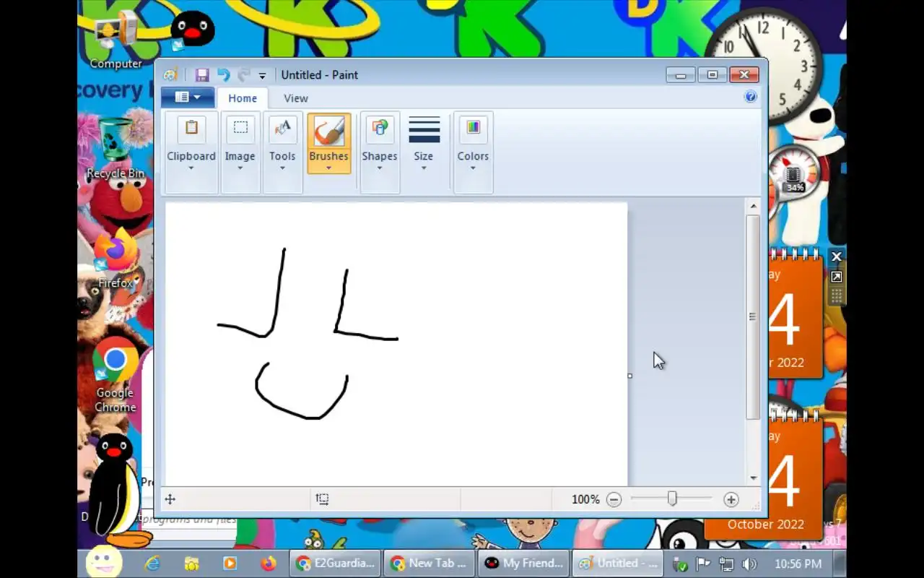Click the Untitled - Paint taskbar button
Screen dimensions: 924x578
click(x=619, y=564)
